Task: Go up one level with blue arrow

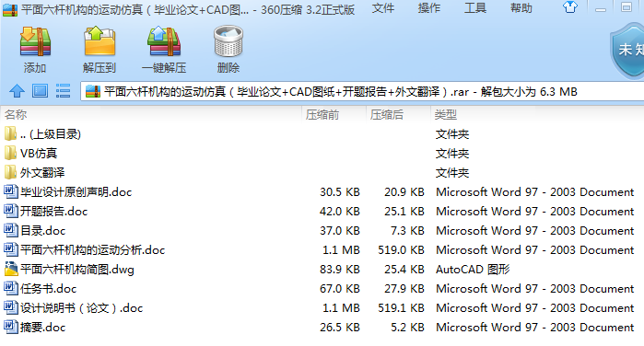Action: pos(17,91)
